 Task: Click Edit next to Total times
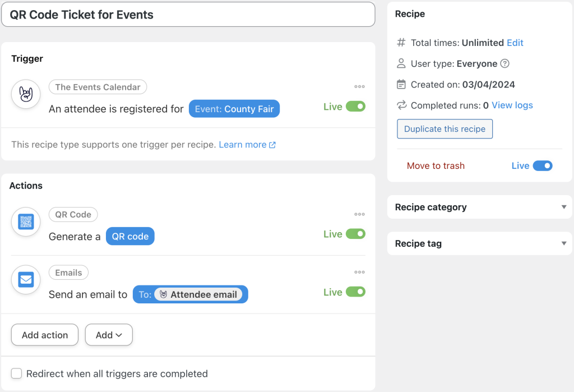(515, 43)
